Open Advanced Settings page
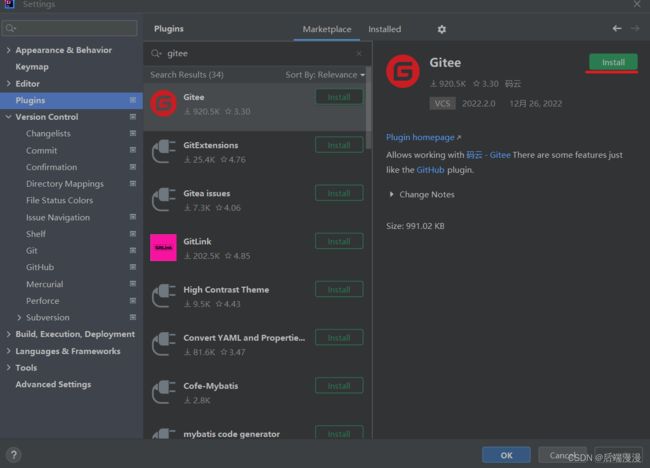Viewport: 650px width, 468px height. click(53, 384)
